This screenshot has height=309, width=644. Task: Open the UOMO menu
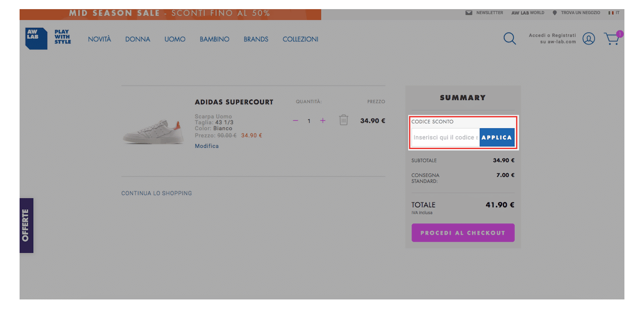coord(175,39)
